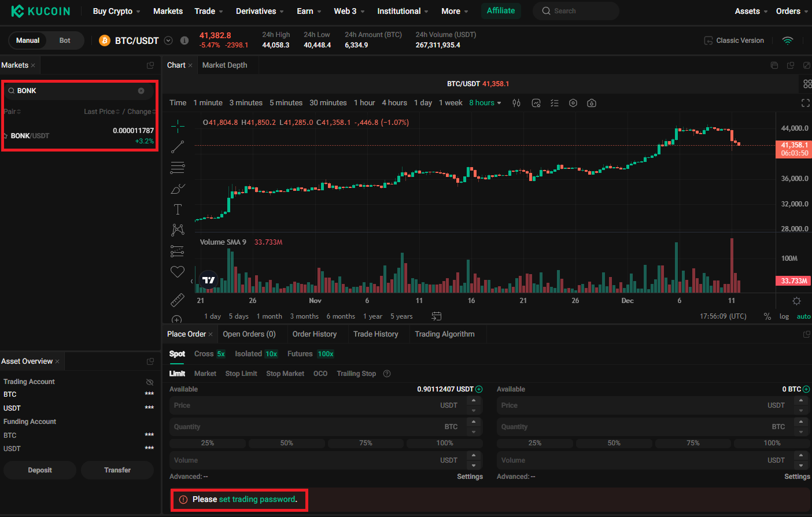Toggle the auto scale on chart
Viewport: 812px width, 517px height.
tap(804, 316)
